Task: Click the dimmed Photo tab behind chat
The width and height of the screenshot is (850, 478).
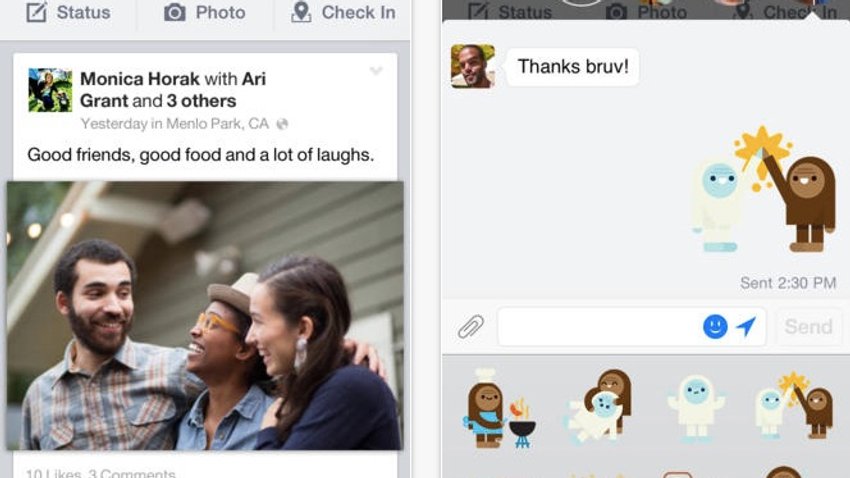Action: [646, 12]
